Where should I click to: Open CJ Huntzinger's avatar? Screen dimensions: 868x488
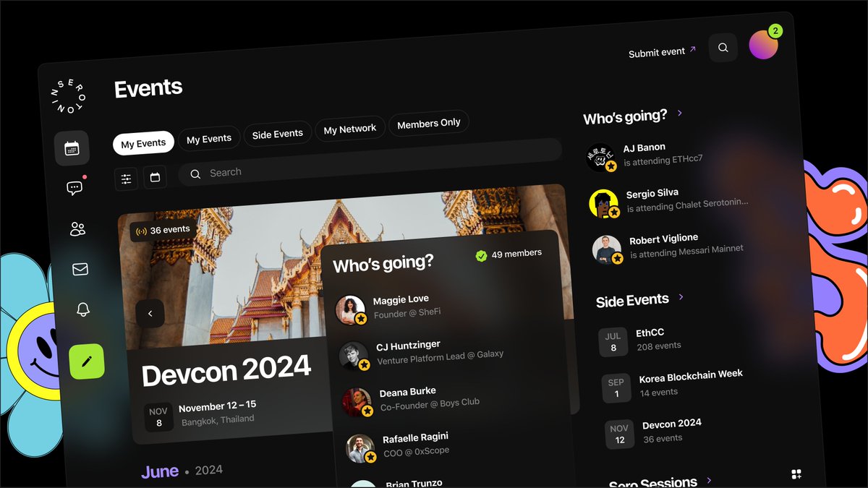pyautogui.click(x=354, y=356)
